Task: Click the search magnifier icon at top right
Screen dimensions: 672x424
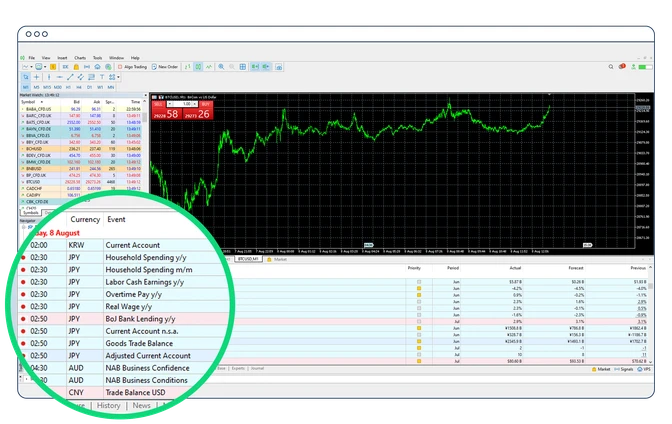Action: coord(611,67)
